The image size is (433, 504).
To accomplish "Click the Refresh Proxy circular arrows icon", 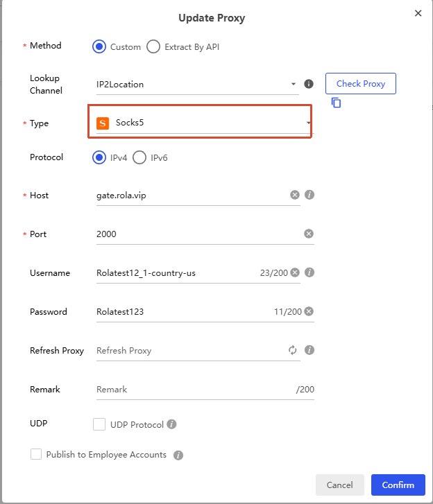I will pos(292,350).
